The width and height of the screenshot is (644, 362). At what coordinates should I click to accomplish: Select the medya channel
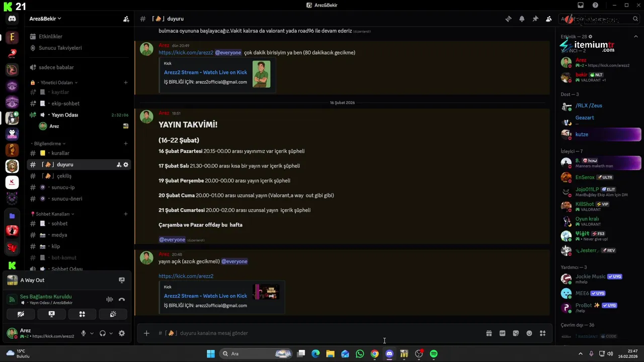point(79,235)
